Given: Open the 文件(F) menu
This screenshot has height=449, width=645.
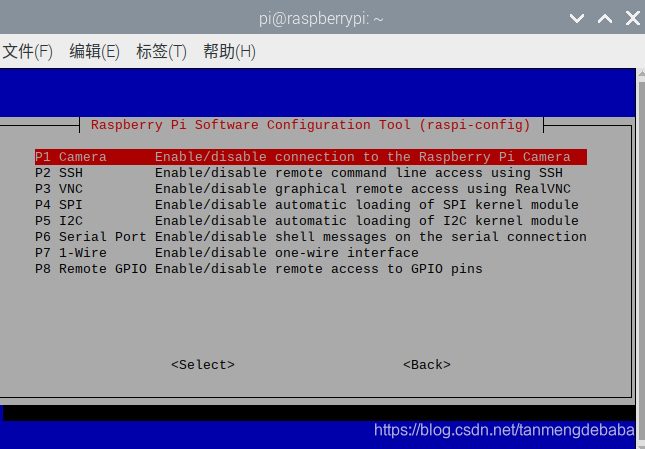Looking at the screenshot, I should pos(27,51).
